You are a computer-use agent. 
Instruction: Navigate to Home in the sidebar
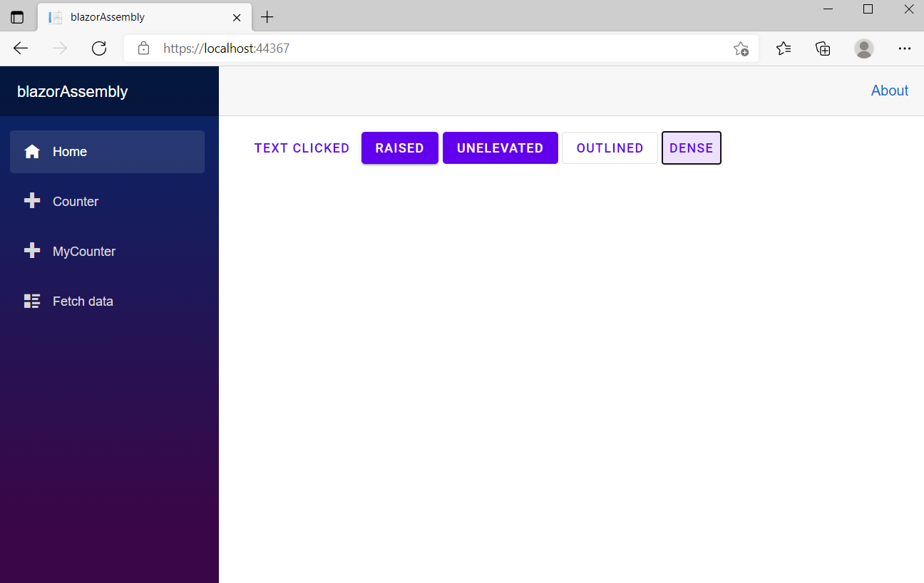pos(107,152)
